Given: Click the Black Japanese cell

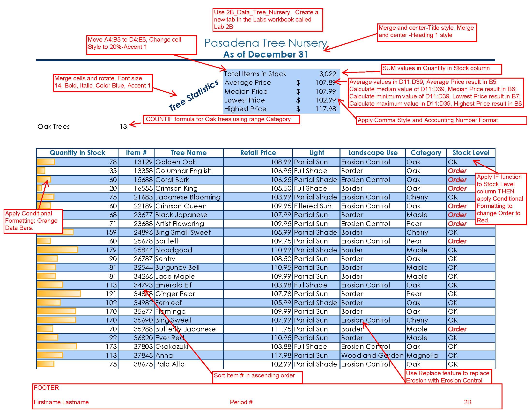Looking at the screenshot, I should pyautogui.click(x=189, y=215).
